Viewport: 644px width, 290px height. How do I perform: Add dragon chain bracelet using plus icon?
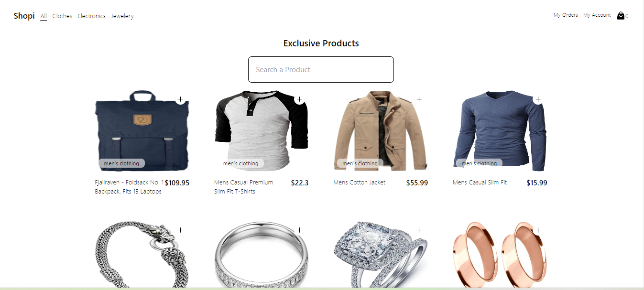(x=180, y=230)
